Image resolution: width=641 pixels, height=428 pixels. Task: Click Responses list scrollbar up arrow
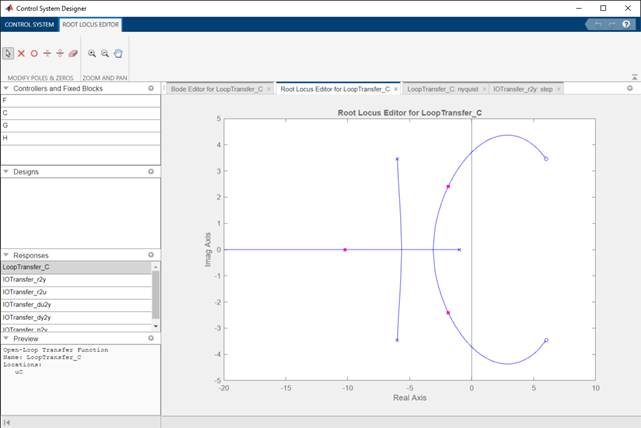tap(156, 267)
